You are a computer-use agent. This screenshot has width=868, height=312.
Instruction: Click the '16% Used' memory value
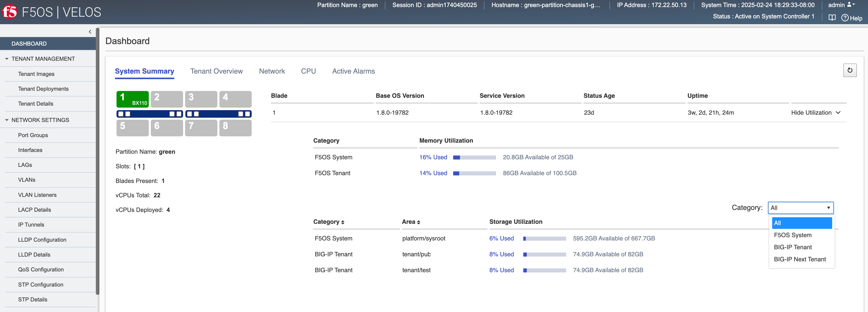433,157
